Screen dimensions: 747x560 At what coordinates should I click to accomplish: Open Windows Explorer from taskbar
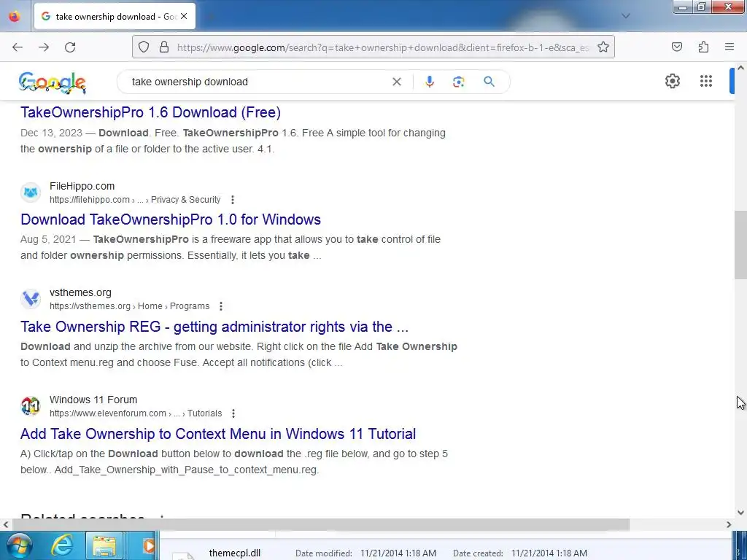(104, 545)
